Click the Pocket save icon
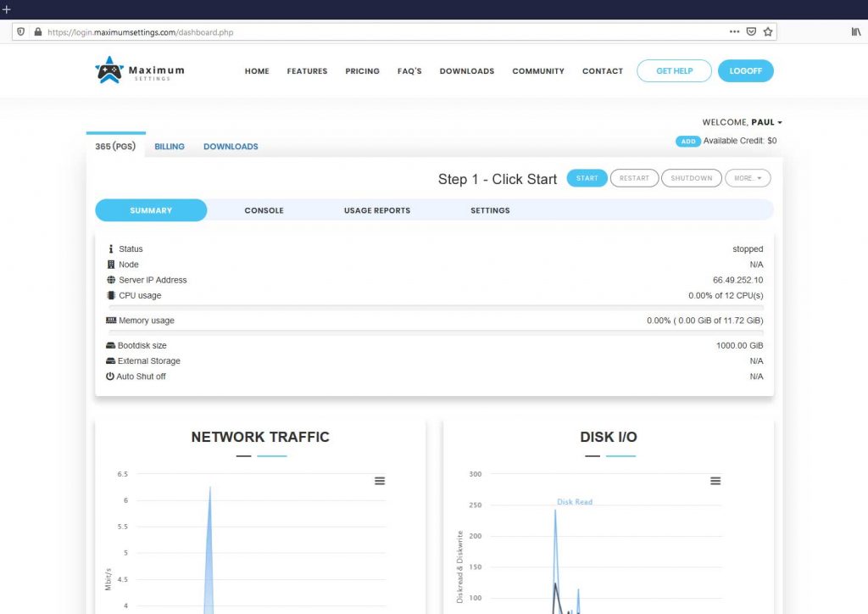The image size is (868, 614). pyautogui.click(x=751, y=31)
